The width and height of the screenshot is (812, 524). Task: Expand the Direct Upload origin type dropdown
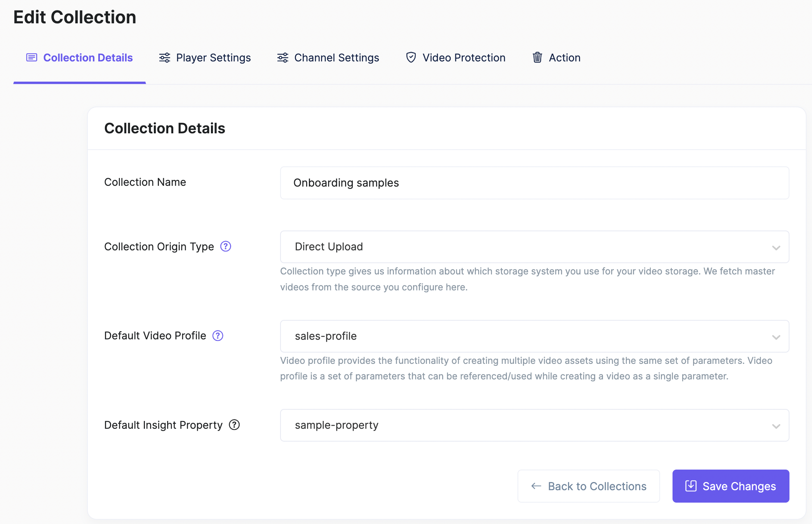click(x=534, y=247)
